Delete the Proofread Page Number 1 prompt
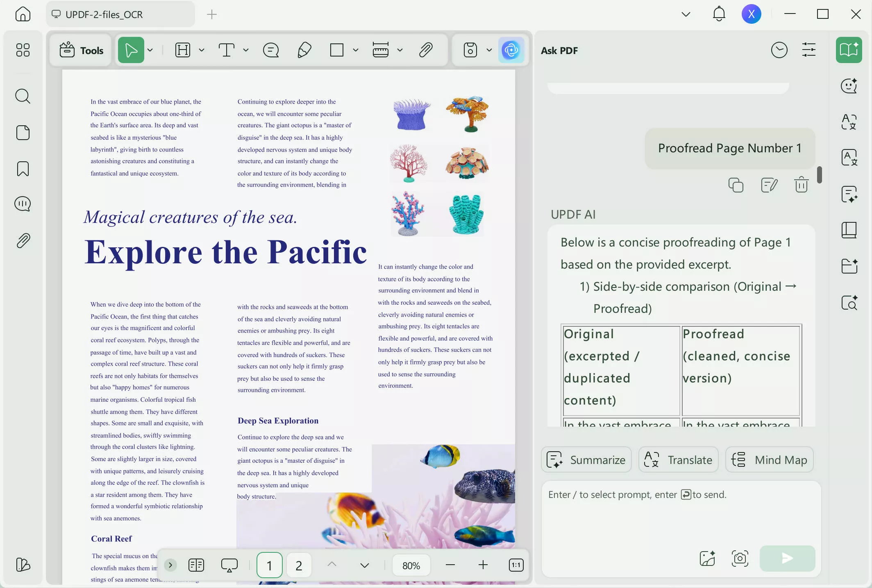This screenshot has width=872, height=588. tap(801, 185)
